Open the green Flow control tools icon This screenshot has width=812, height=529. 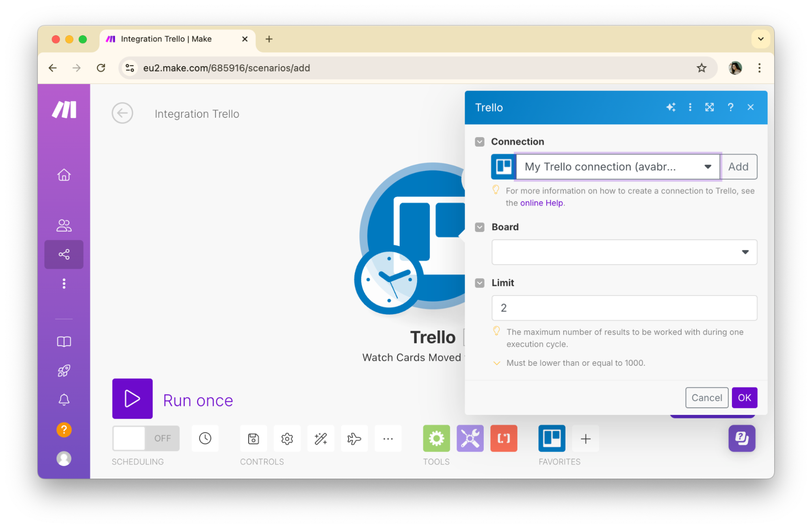(x=436, y=438)
